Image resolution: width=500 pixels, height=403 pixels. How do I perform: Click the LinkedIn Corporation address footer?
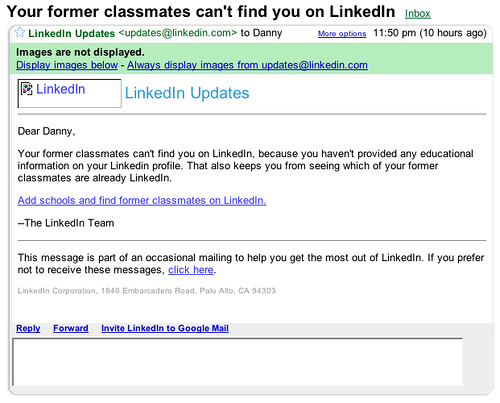[147, 291]
